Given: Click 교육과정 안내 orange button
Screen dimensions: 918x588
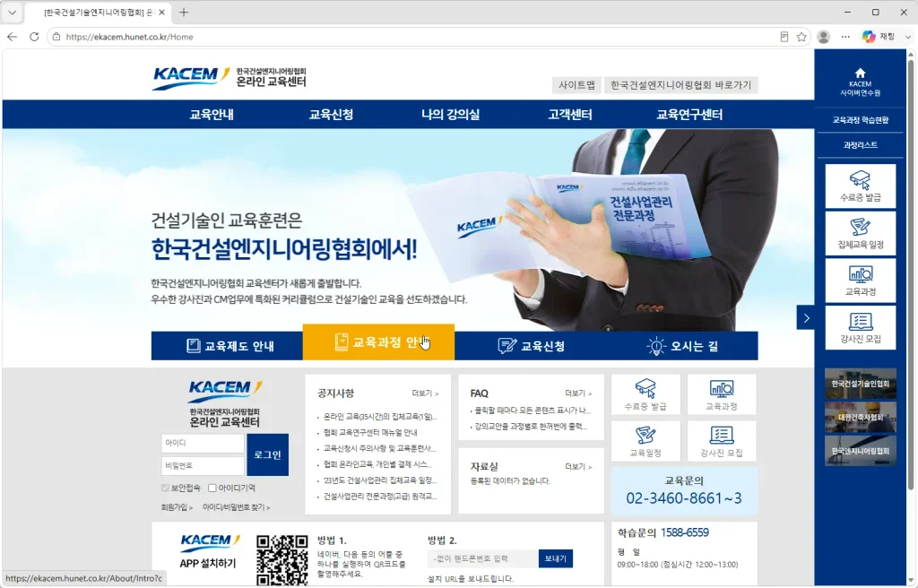Looking at the screenshot, I should point(378,342).
